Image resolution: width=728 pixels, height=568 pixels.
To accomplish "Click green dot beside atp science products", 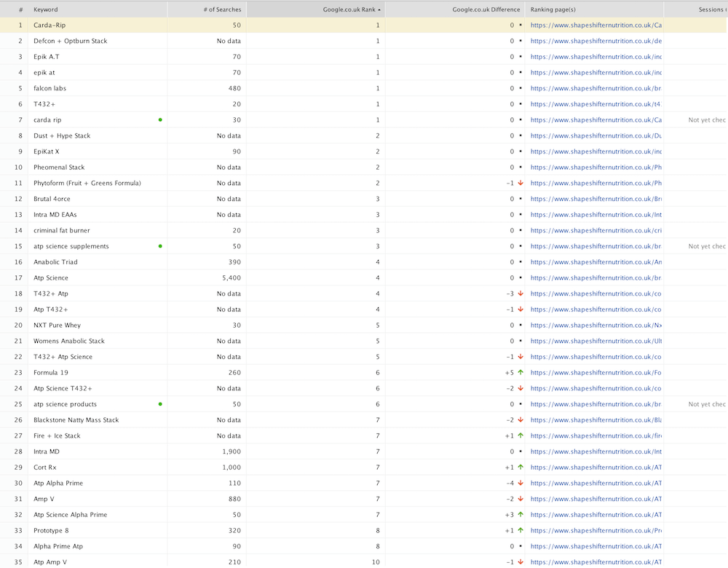I will (x=160, y=404).
